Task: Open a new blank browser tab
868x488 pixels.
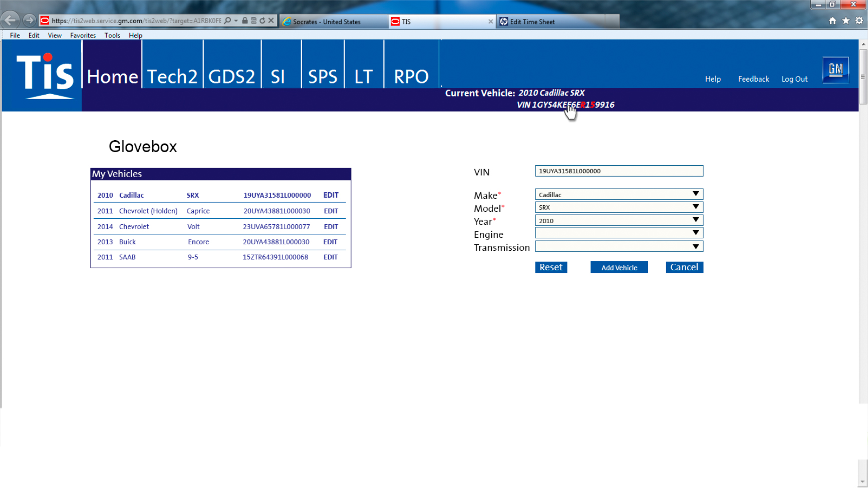Action: click(x=612, y=22)
